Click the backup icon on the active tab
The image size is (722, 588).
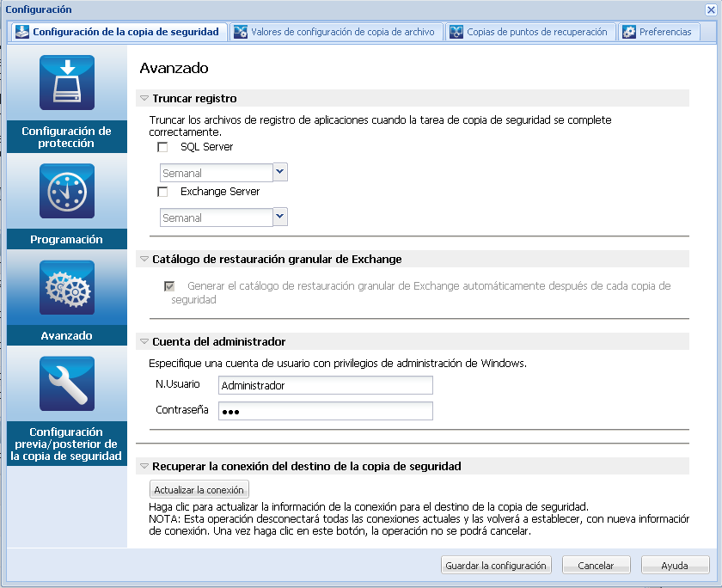(21, 32)
